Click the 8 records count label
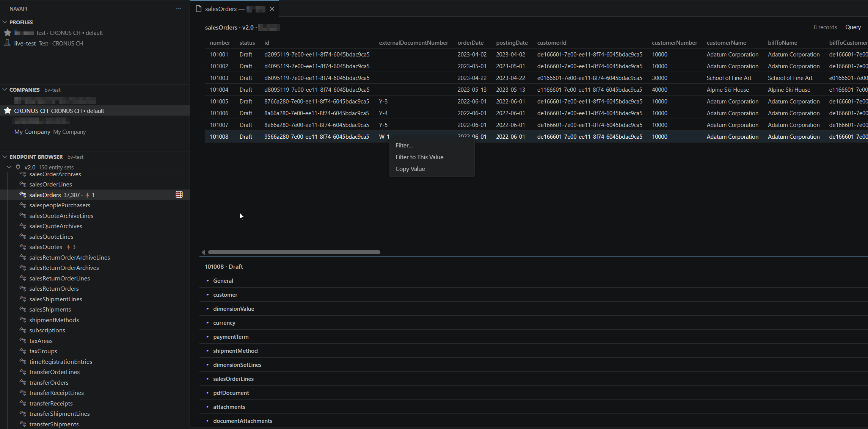868x429 pixels. coord(825,27)
